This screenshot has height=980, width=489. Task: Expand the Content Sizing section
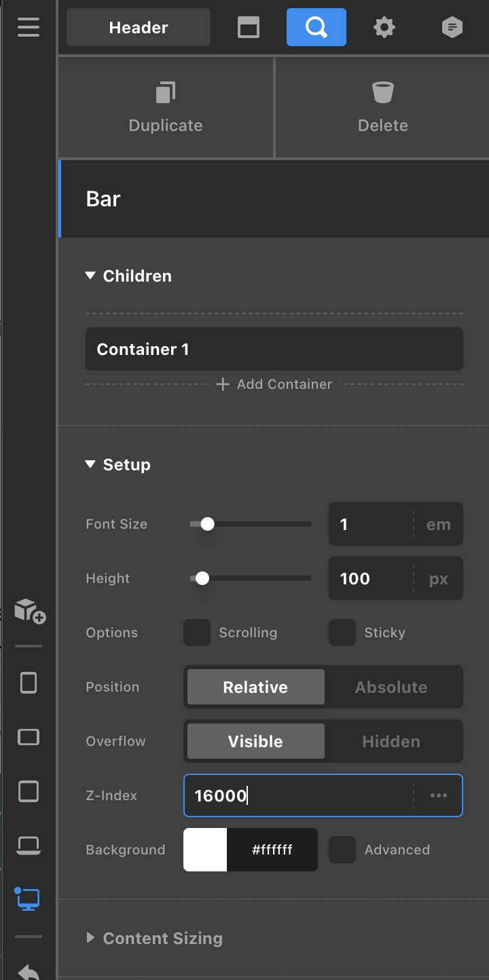[90, 939]
